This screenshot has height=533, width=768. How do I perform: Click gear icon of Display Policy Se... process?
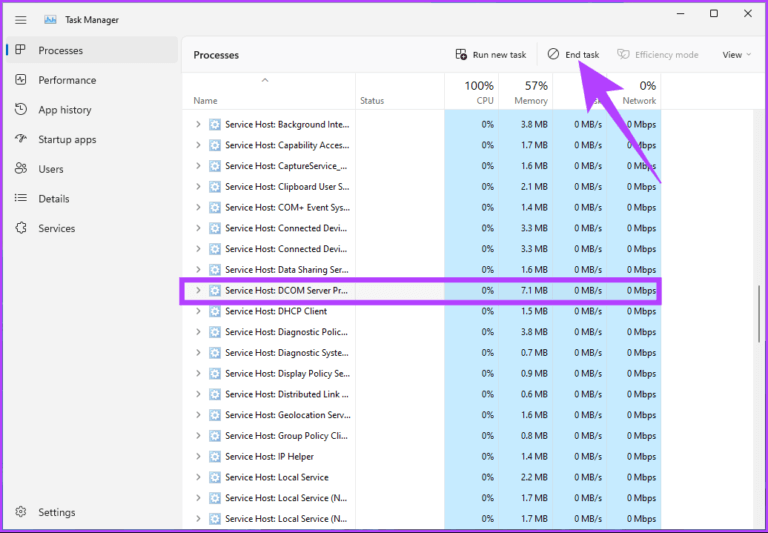[215, 373]
